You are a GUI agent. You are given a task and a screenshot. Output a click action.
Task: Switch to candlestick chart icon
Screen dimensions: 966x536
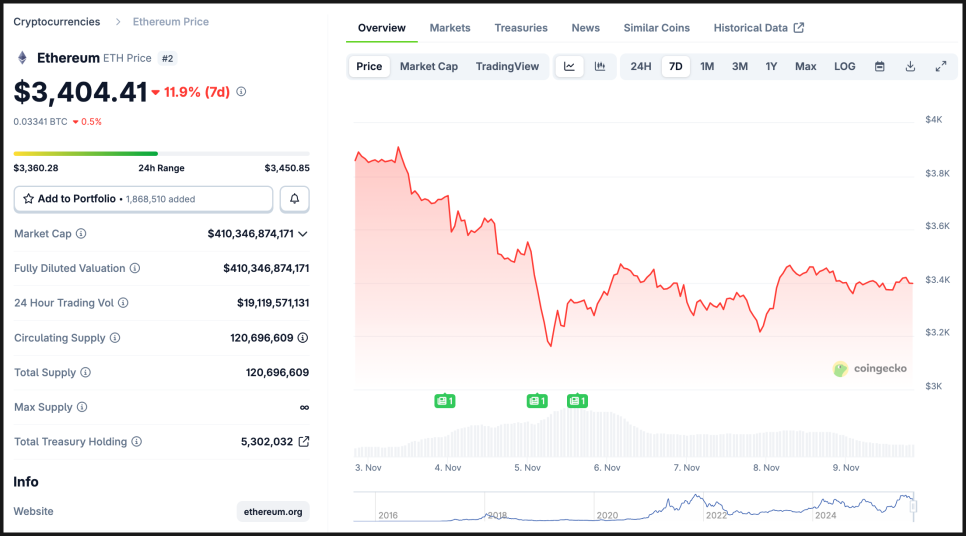coord(600,66)
